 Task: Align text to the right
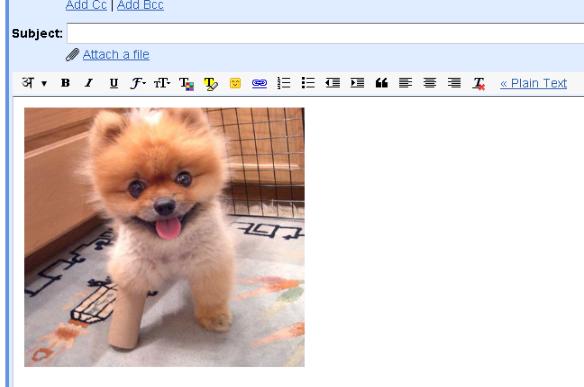pos(454,83)
